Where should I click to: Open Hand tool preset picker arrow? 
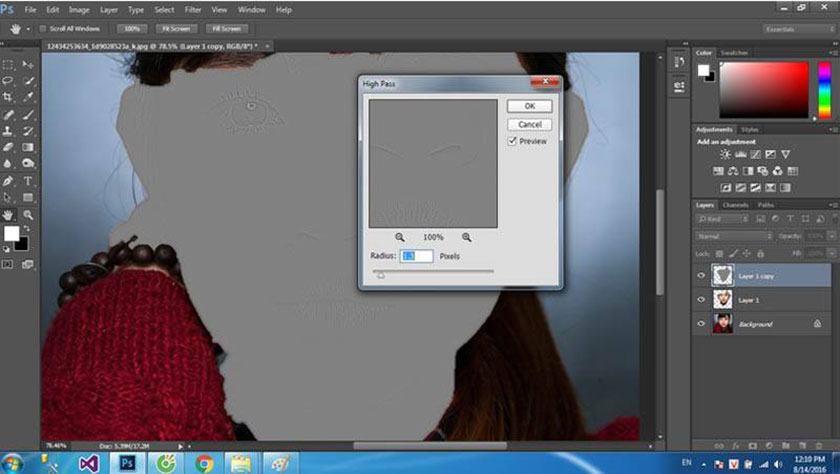pos(28,29)
